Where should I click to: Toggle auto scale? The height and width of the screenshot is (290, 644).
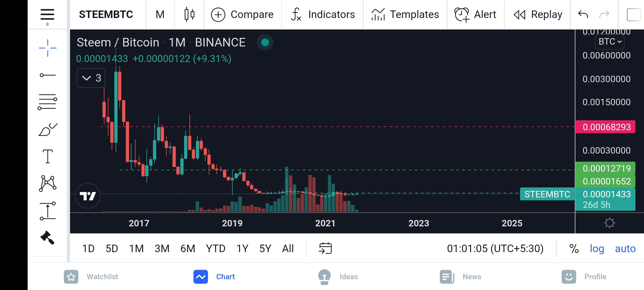point(625,248)
